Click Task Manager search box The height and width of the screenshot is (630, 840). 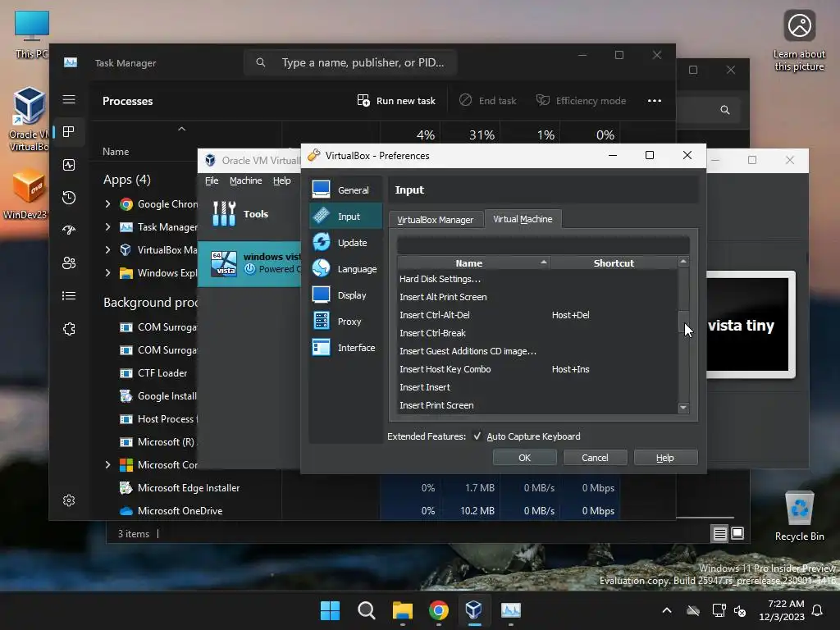click(x=351, y=62)
